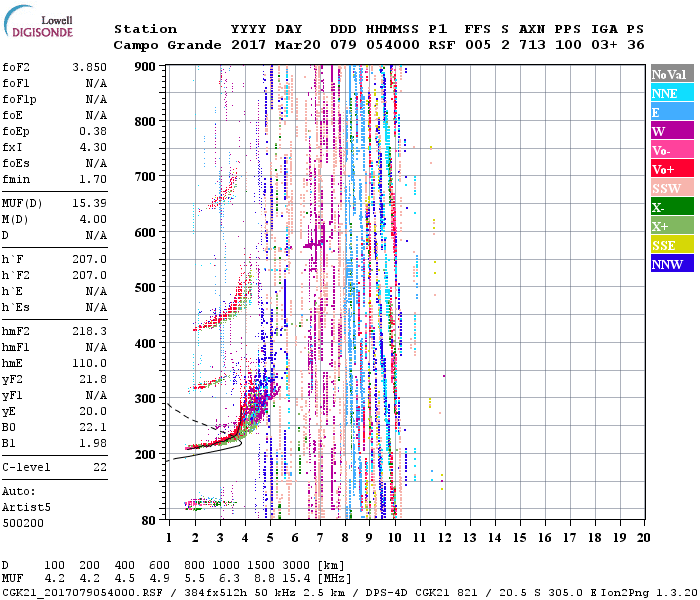Select the Vo- pink legend swatch
The image size is (700, 600).
click(672, 150)
